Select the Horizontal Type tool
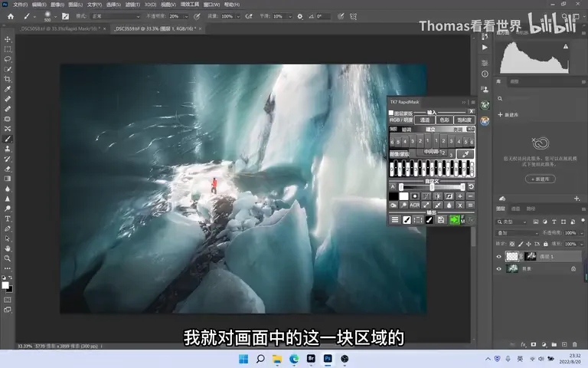Image resolution: width=588 pixels, height=368 pixels. point(8,219)
